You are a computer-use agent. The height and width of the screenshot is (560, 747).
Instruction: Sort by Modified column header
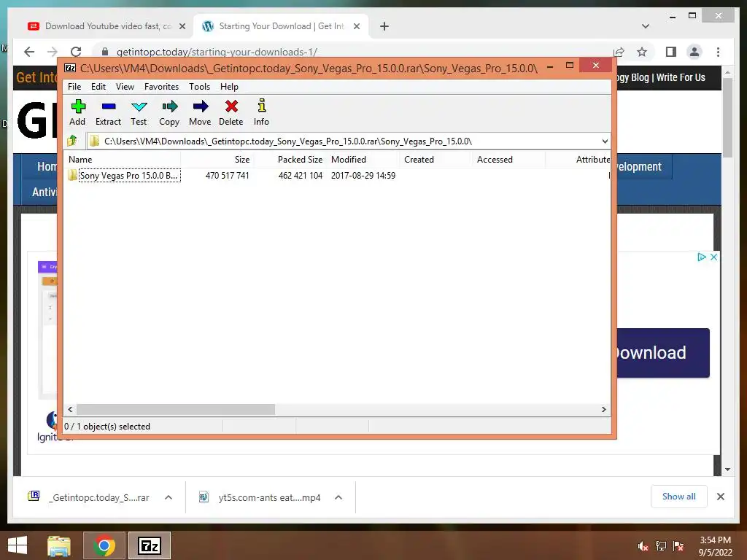pos(363,160)
